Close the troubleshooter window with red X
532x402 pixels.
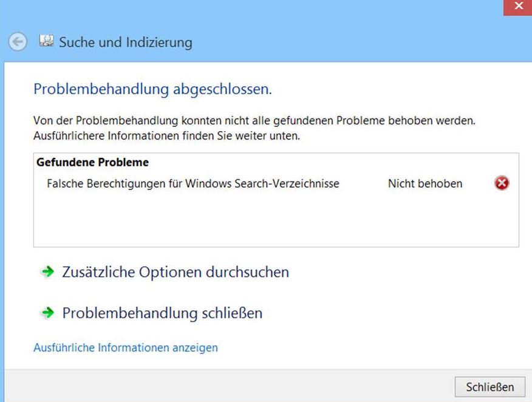click(x=517, y=7)
